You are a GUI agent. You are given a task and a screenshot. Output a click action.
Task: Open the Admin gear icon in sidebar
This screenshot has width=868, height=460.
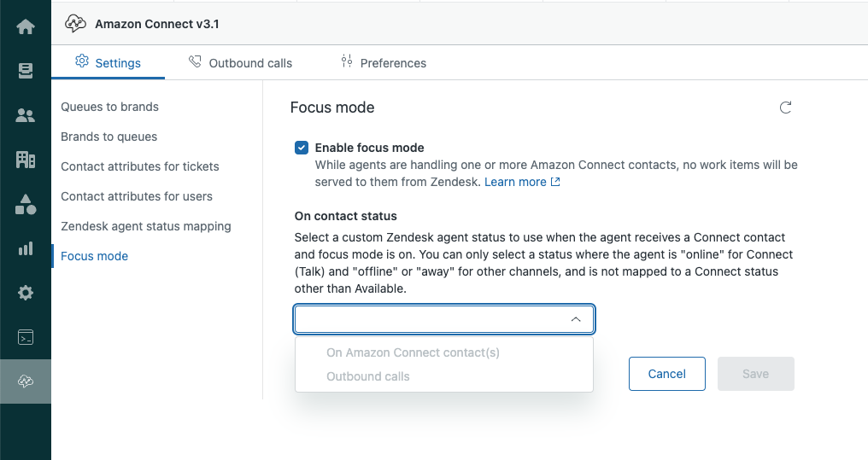pyautogui.click(x=26, y=293)
